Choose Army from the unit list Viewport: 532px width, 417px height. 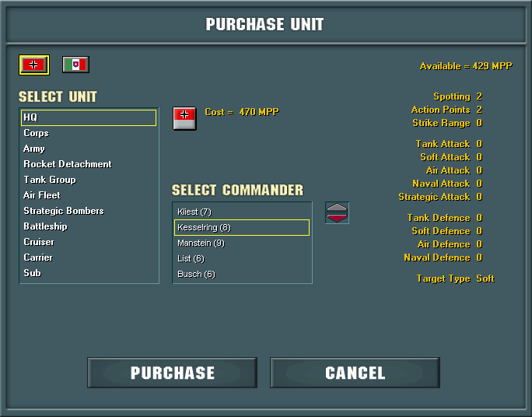(x=34, y=149)
